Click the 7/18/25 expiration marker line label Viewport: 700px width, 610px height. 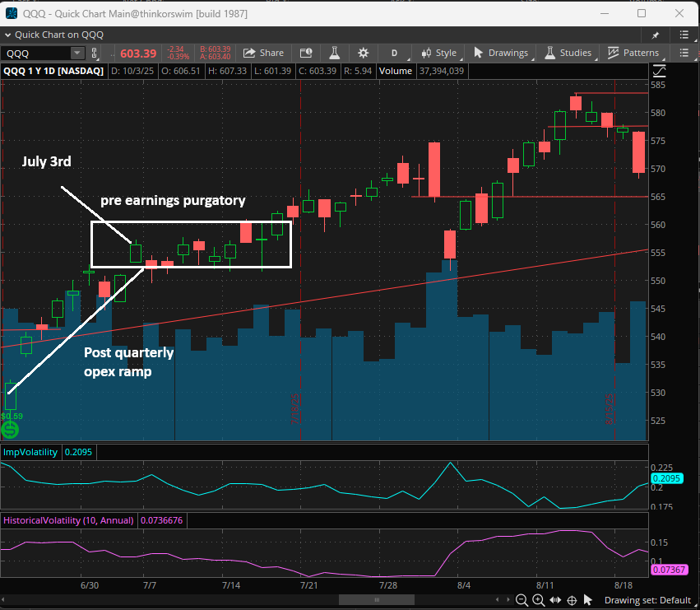[x=294, y=409]
